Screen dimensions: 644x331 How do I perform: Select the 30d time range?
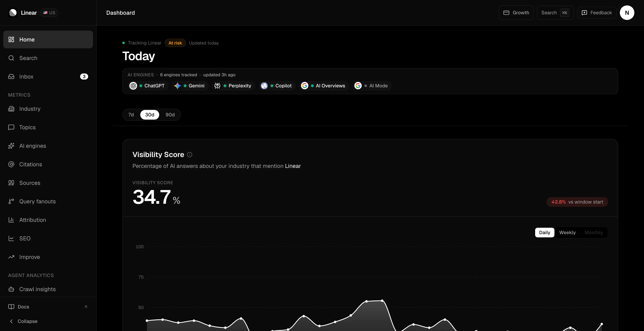(x=150, y=115)
